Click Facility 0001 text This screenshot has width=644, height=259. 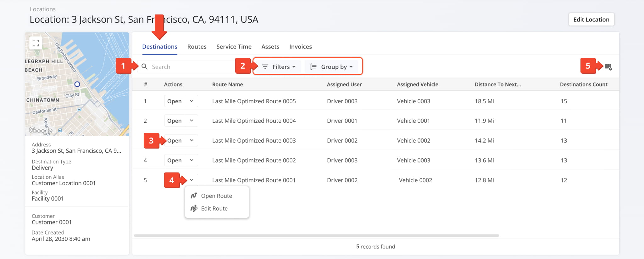[47, 199]
